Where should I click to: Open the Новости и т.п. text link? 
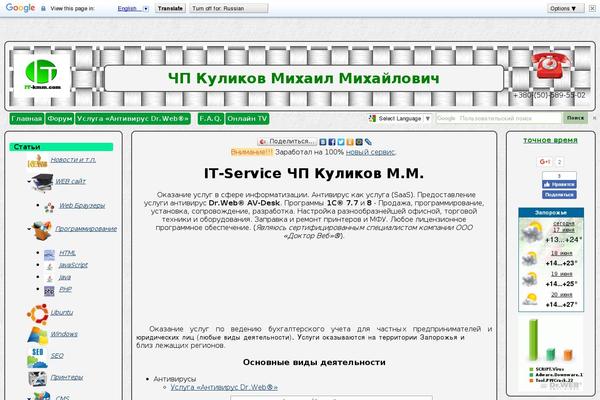[73, 160]
